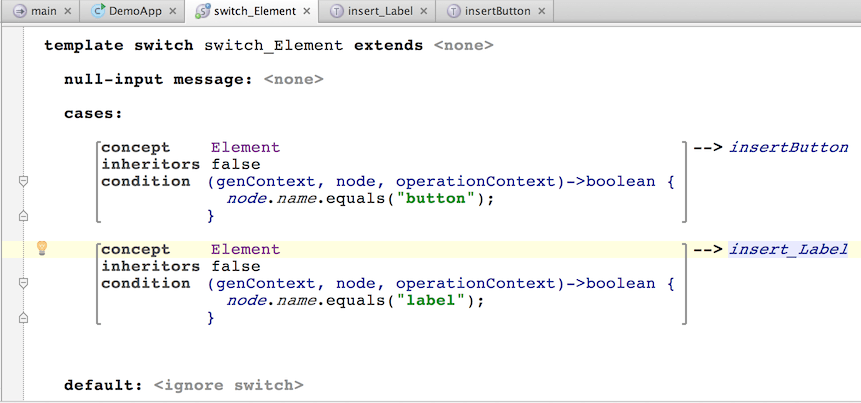Click the extends <none> placeholder
The width and height of the screenshot is (861, 403).
tap(463, 45)
